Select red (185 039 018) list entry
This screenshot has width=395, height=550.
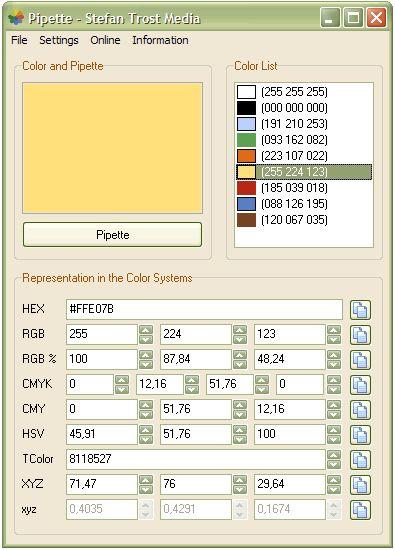[304, 188]
